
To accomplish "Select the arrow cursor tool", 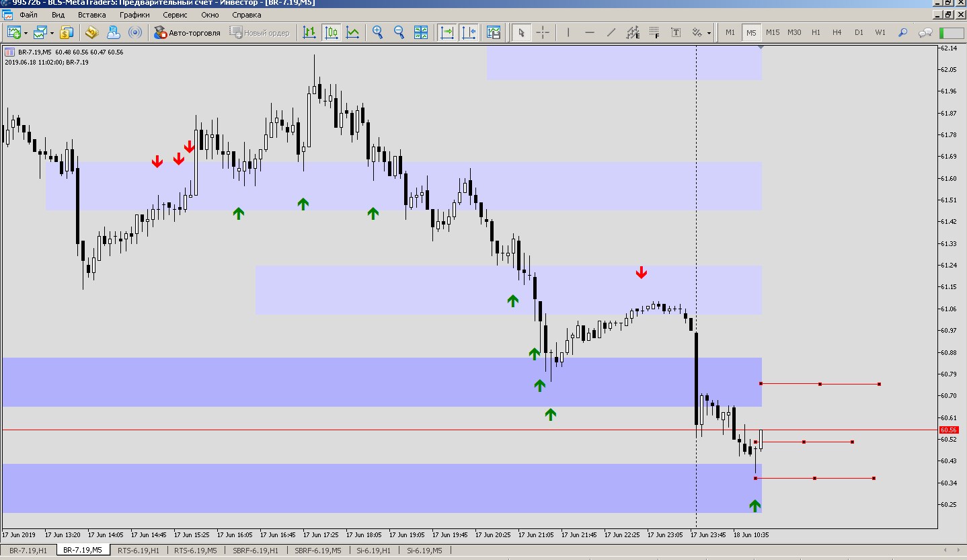I will pyautogui.click(x=520, y=32).
